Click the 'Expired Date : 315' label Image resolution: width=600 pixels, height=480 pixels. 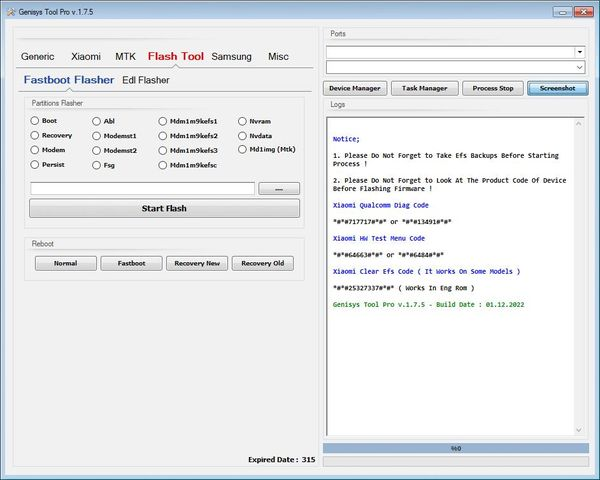tap(282, 460)
